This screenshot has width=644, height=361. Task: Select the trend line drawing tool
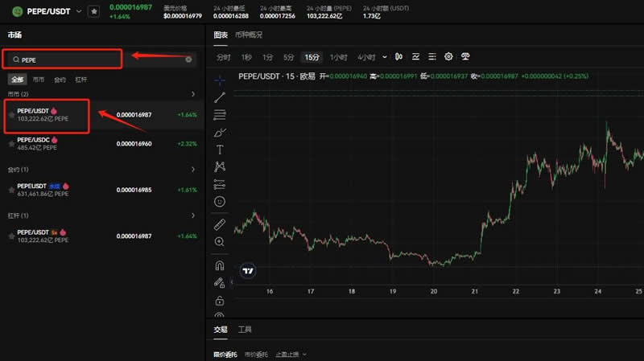[220, 96]
